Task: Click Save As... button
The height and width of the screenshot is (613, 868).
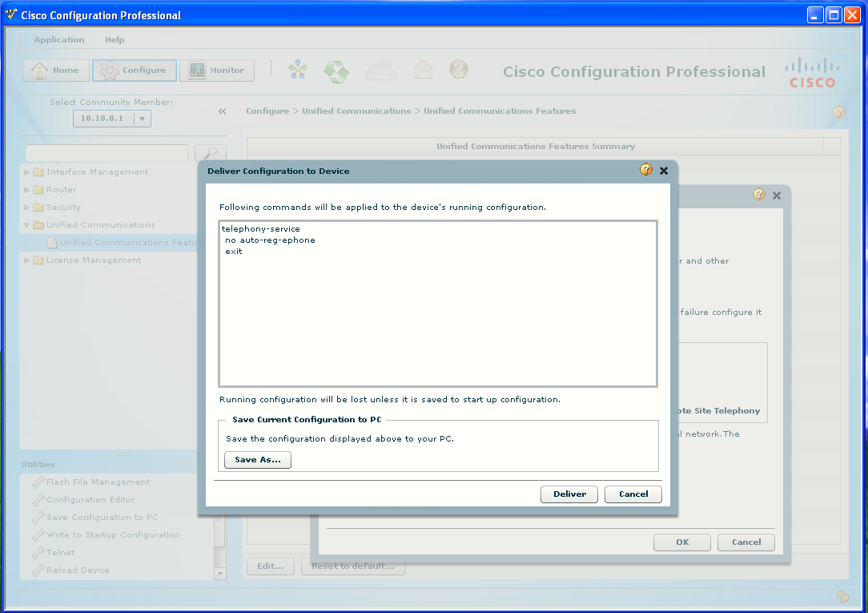Action: (x=257, y=460)
